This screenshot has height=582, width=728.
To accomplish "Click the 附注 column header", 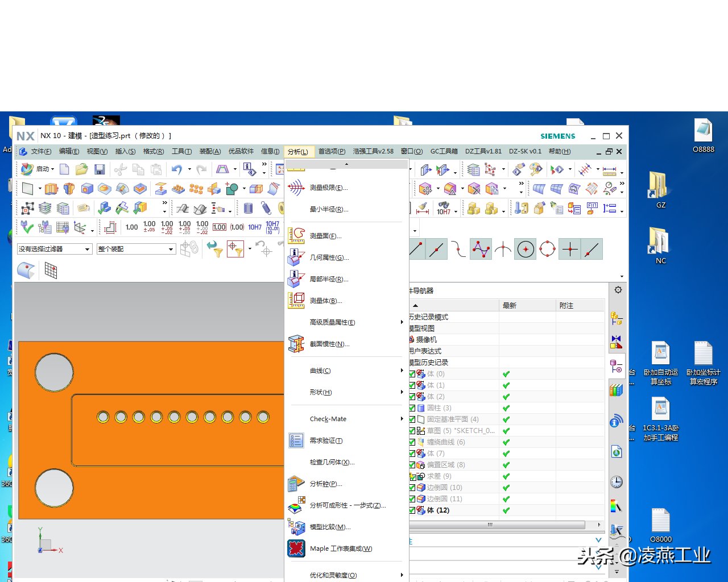I will 580,305.
